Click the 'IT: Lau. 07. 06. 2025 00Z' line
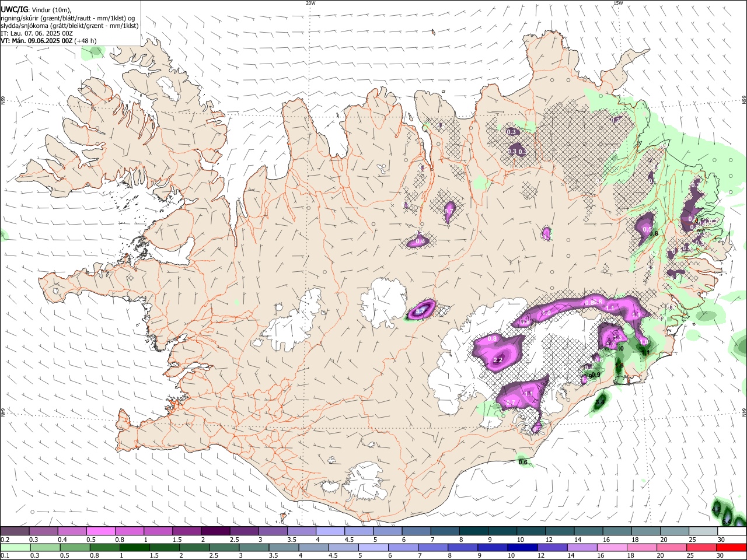Viewport: 747px width, 560px height. (37, 33)
